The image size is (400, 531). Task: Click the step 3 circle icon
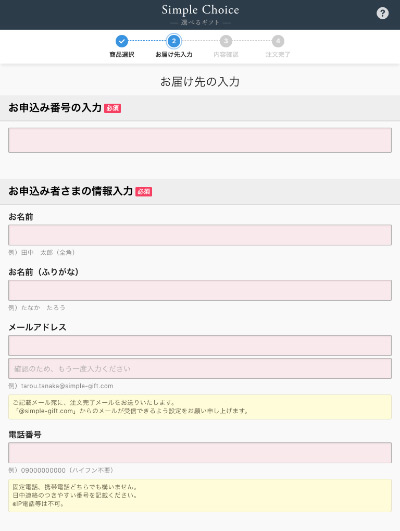[x=226, y=41]
